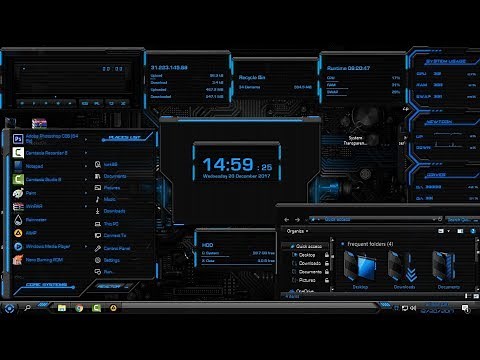The height and width of the screenshot is (360, 480).
Task: Open Settings in the places list
Action: click(107, 260)
